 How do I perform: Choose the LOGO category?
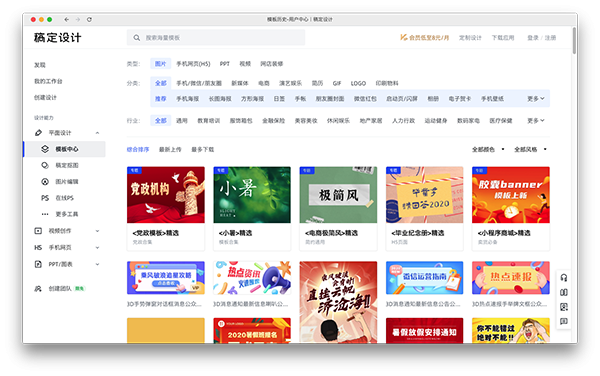coord(358,83)
